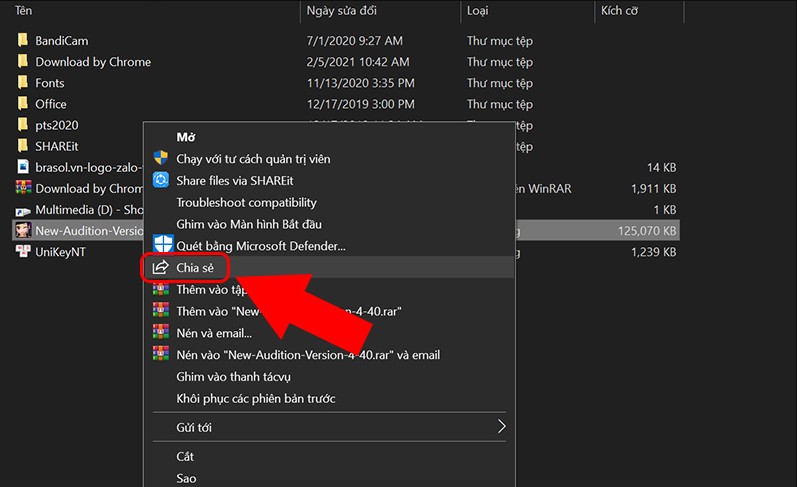The width and height of the screenshot is (797, 487).
Task: Click the UniKeyNT application icon
Action: [x=23, y=251]
